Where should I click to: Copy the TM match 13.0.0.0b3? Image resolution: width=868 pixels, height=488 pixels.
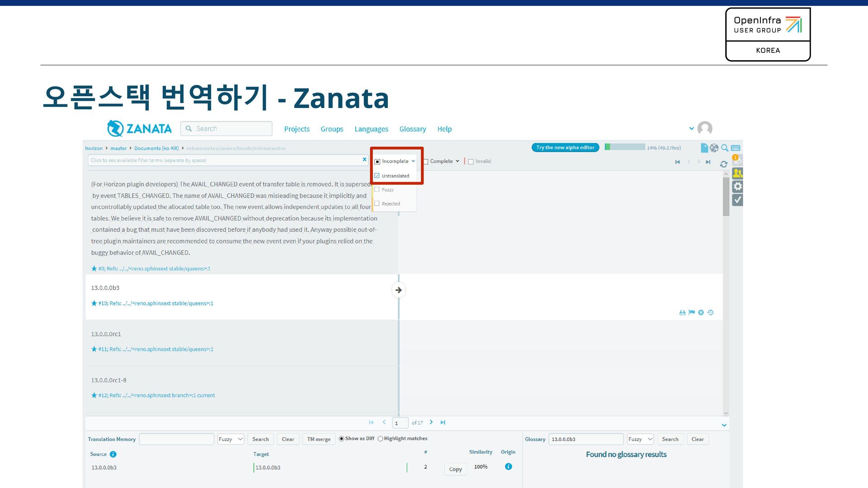click(x=455, y=469)
